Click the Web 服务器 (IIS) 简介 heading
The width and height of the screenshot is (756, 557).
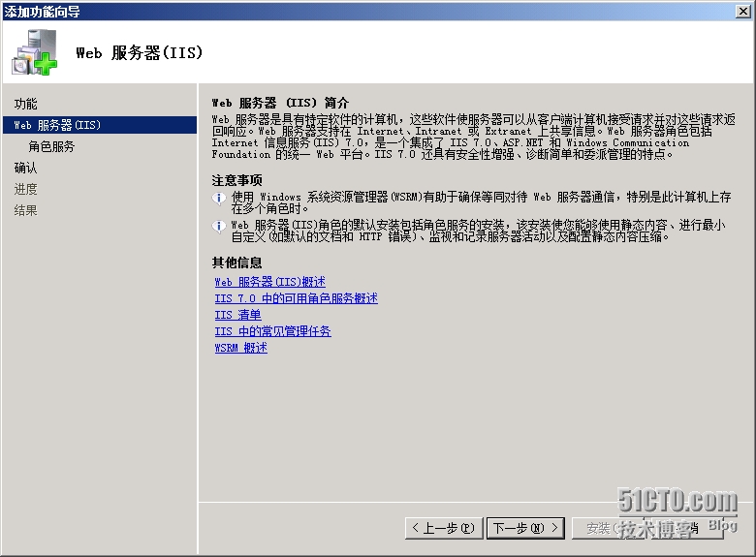[x=280, y=103]
